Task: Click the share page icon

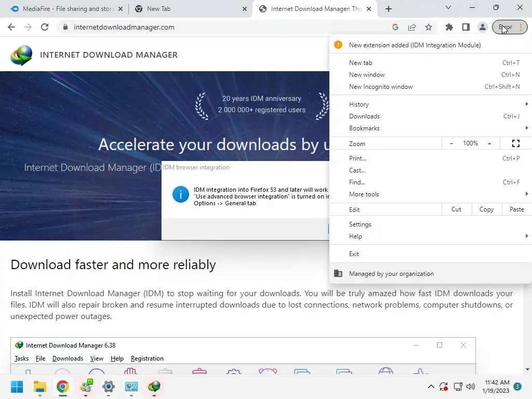Action: [x=412, y=27]
